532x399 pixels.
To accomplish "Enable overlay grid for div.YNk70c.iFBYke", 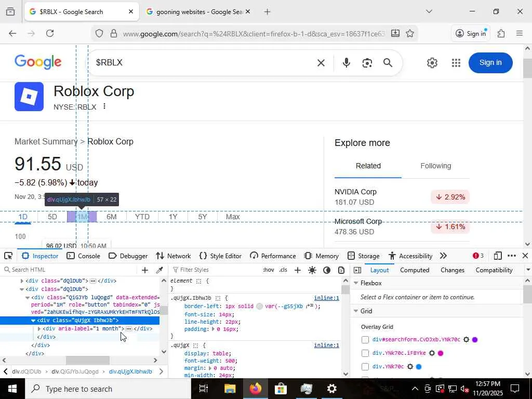I will (365, 353).
